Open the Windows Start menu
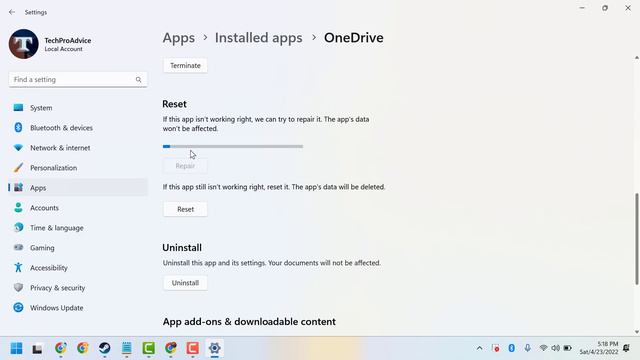 click(16, 348)
